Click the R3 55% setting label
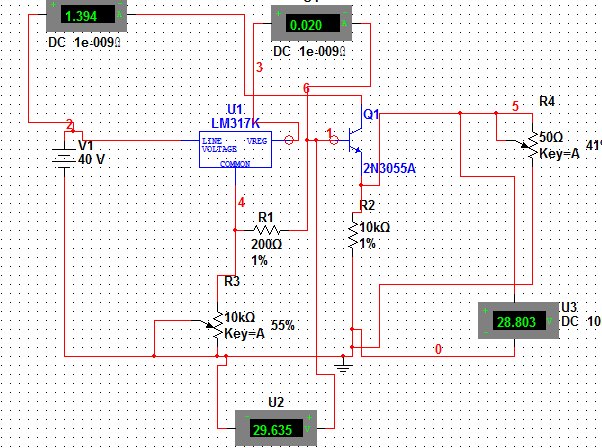The image size is (602, 448). coord(283,326)
